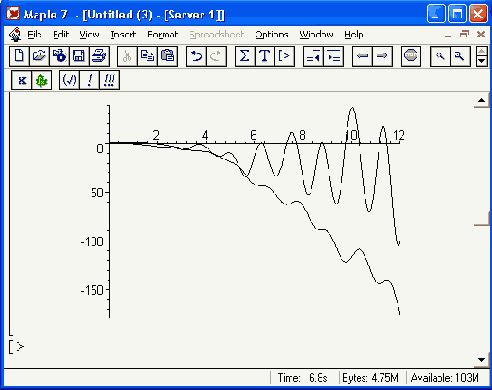Open the Format menu
The width and height of the screenshot is (492, 390).
pos(163,34)
